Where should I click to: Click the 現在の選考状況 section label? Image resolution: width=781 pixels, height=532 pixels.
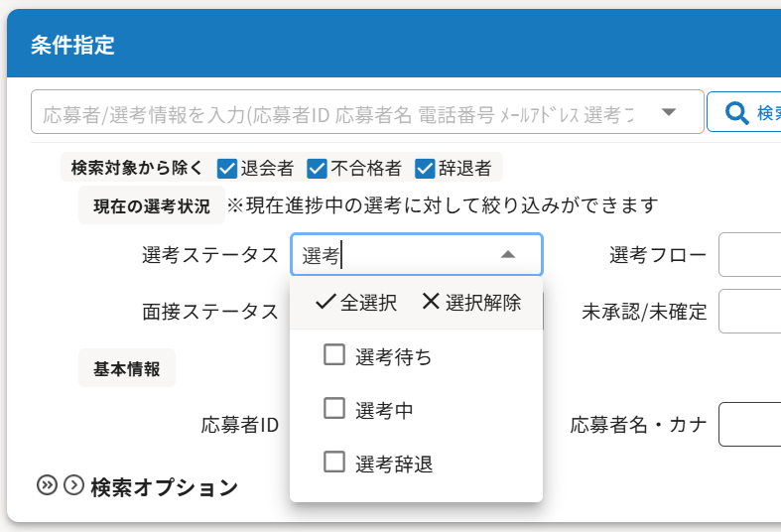click(152, 206)
